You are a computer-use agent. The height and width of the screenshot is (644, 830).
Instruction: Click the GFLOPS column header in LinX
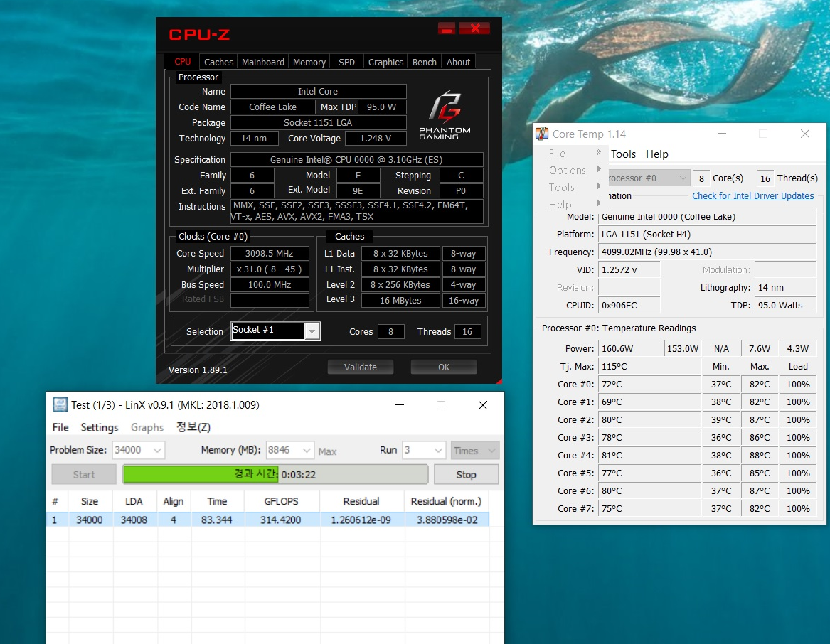pyautogui.click(x=281, y=501)
